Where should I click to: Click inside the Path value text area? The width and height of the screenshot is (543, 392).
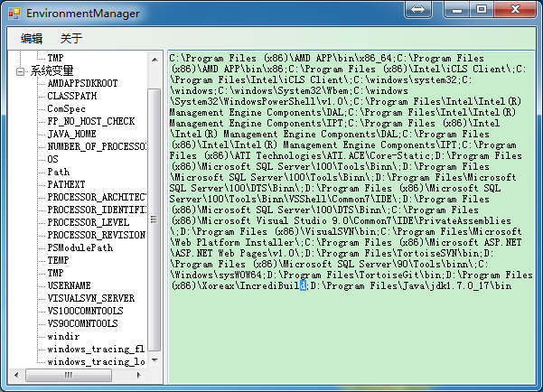(351, 218)
